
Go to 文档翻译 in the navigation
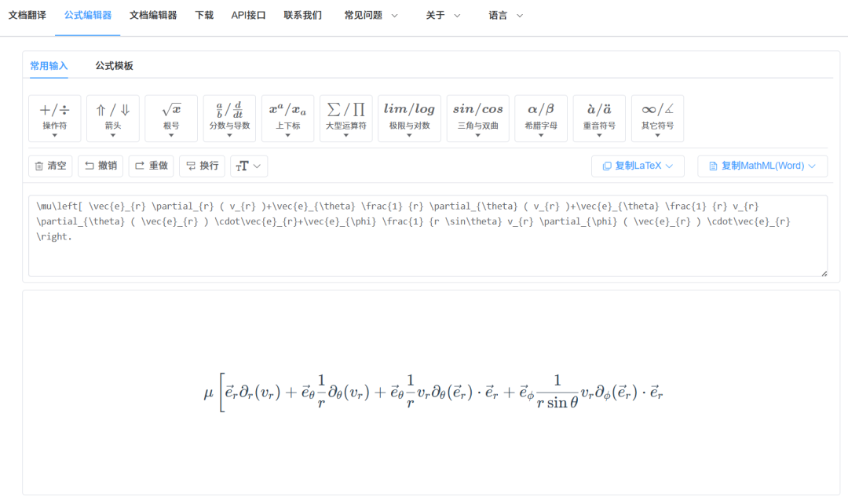coord(27,15)
